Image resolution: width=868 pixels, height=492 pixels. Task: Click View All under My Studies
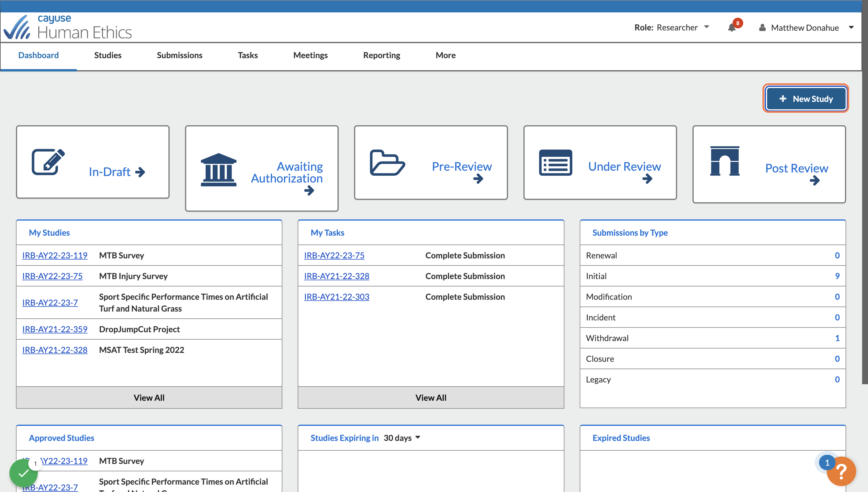(x=149, y=397)
